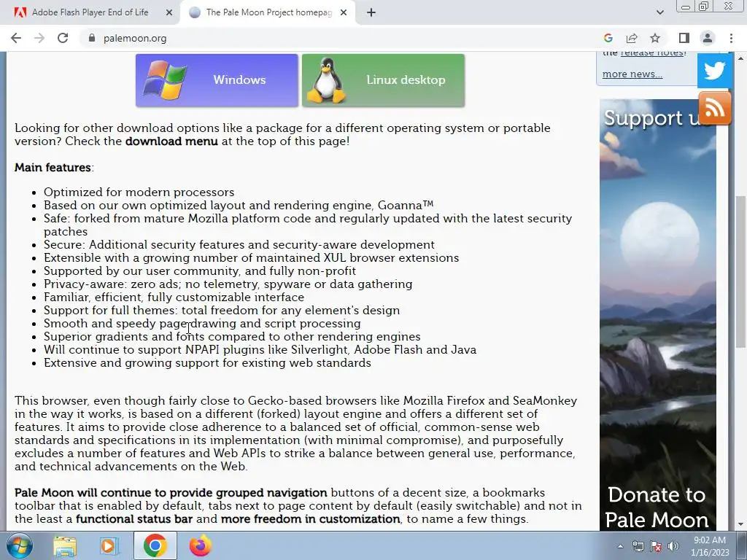Switch to Adobe Flash Player End of Life tab
This screenshot has height=560, width=747.
click(90, 12)
